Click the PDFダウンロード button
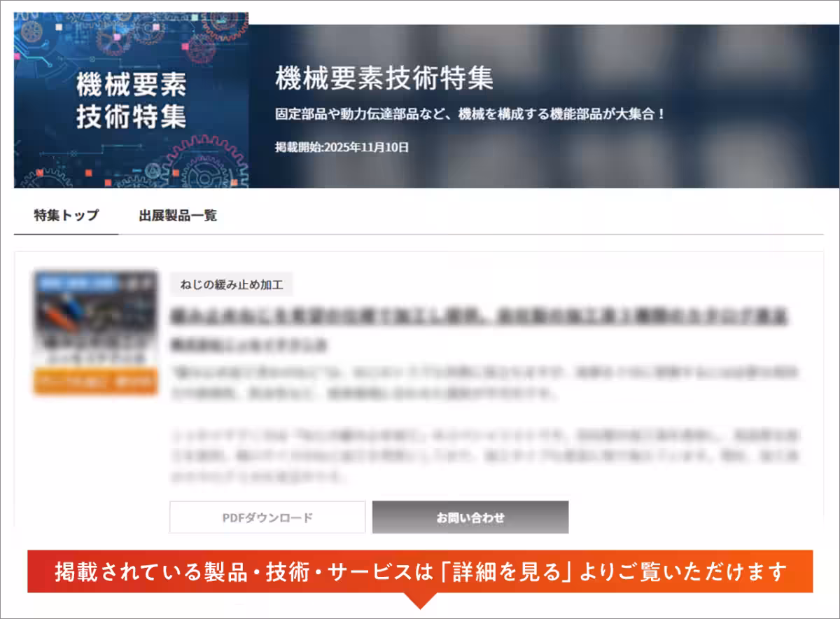This screenshot has width=840, height=619. pos(267,517)
